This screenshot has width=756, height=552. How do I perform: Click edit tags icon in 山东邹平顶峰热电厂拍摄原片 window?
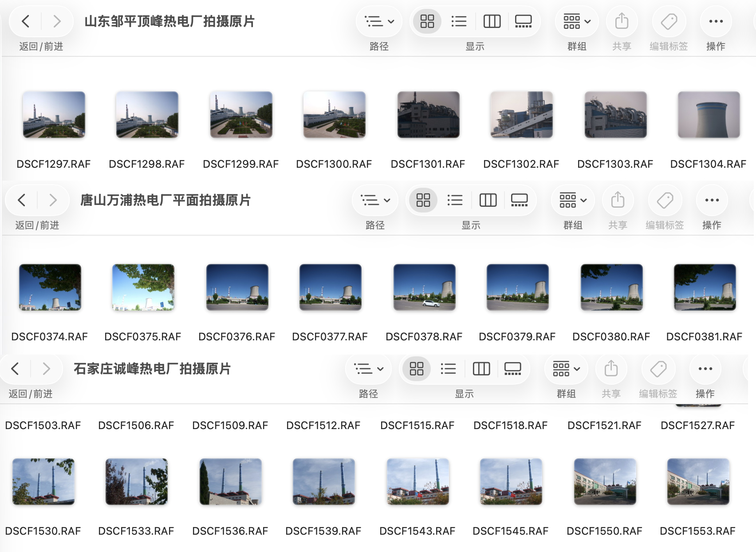point(669,21)
